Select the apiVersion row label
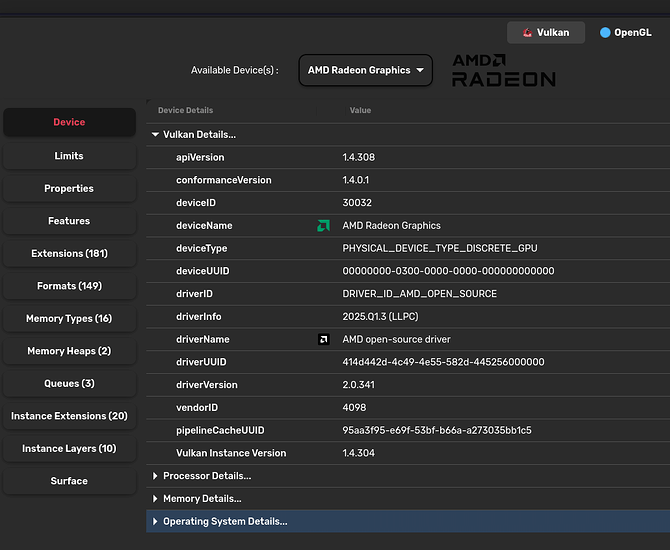The image size is (670, 550). pos(200,157)
